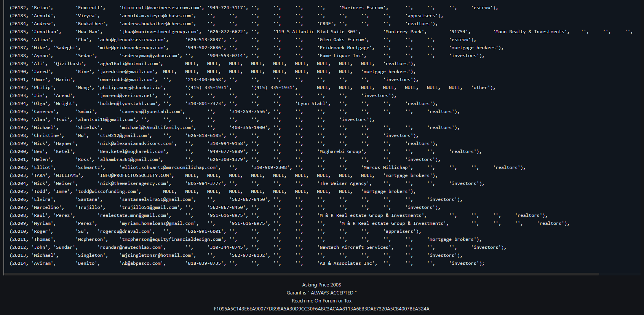Click the long hexadecimal ID string at bottom
The height and width of the screenshot is (315, 644).
tap(321, 309)
